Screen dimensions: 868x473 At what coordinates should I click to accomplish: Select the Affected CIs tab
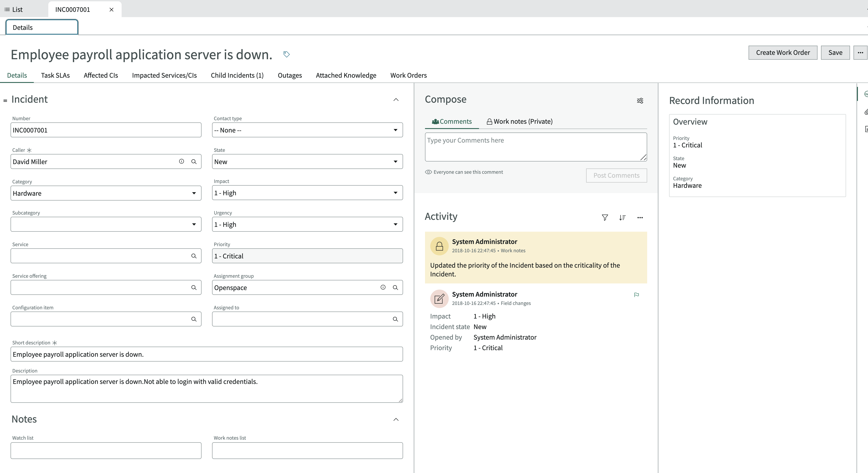[x=101, y=75]
